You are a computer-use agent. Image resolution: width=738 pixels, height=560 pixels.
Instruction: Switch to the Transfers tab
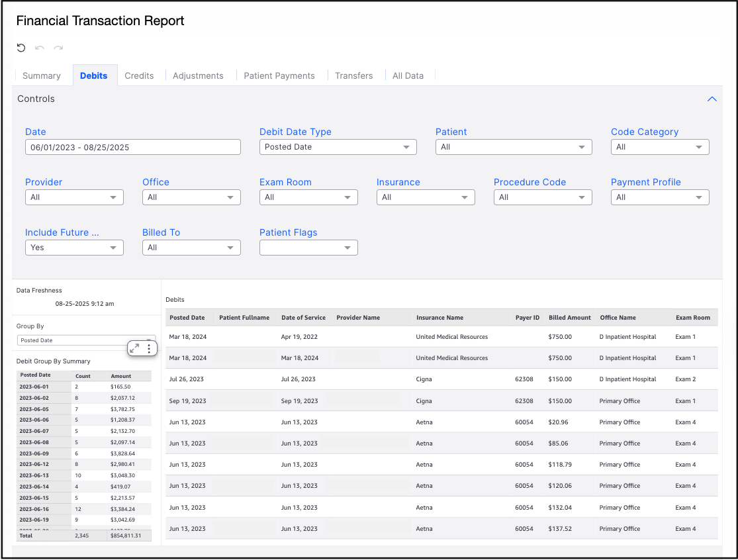coord(354,75)
